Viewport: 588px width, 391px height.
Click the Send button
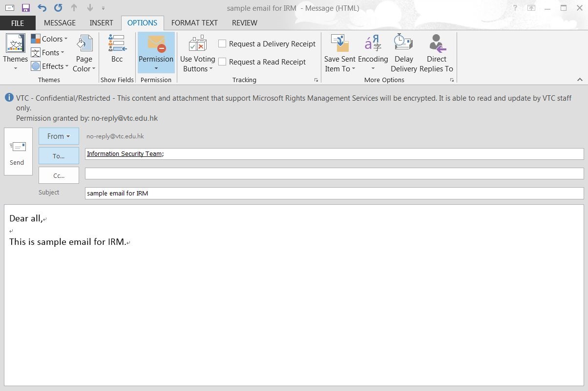pyautogui.click(x=18, y=151)
